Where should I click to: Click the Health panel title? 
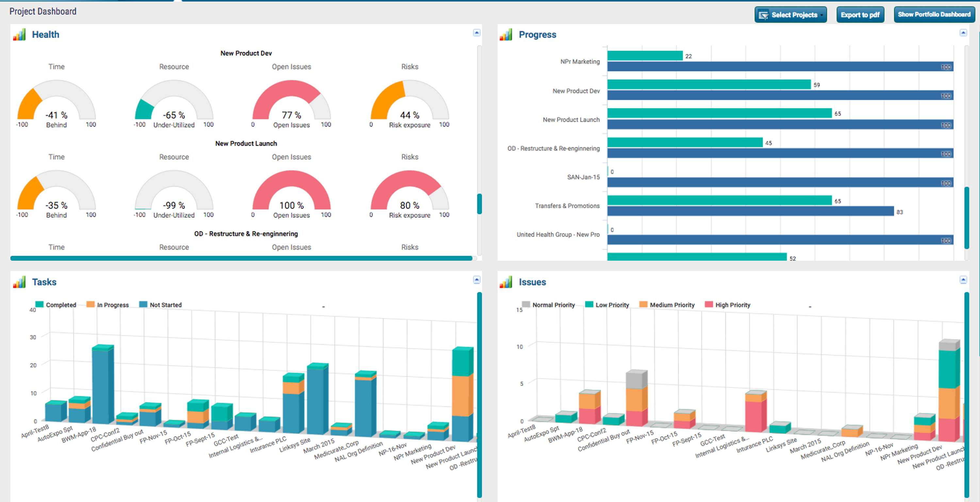tap(46, 35)
